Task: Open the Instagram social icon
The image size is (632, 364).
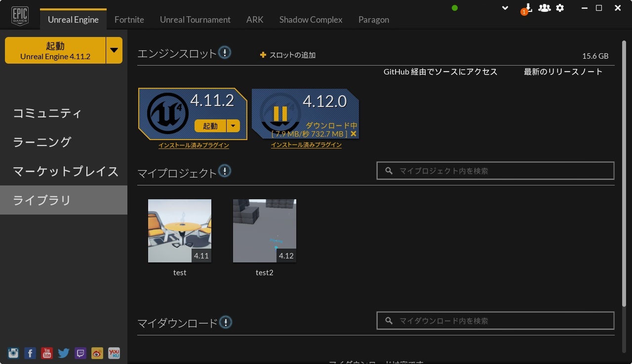Action: pos(13,353)
